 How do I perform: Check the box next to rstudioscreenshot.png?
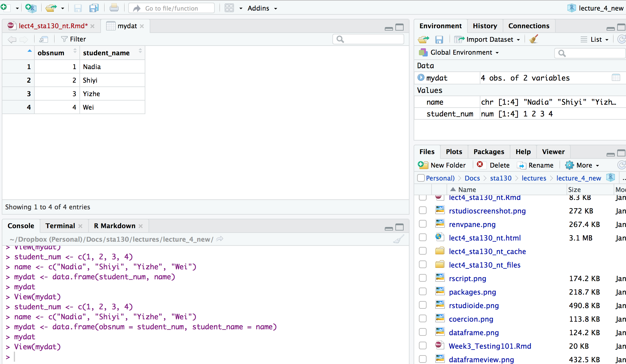pyautogui.click(x=423, y=211)
